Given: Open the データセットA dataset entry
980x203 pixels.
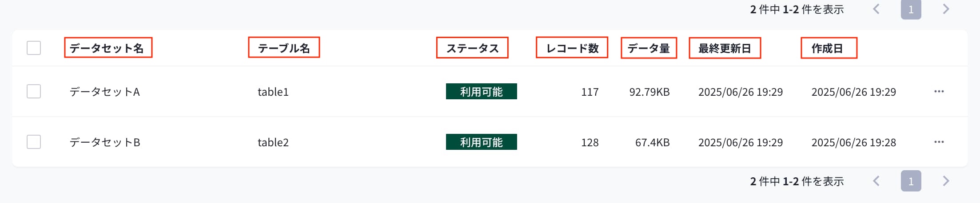Looking at the screenshot, I should [104, 92].
